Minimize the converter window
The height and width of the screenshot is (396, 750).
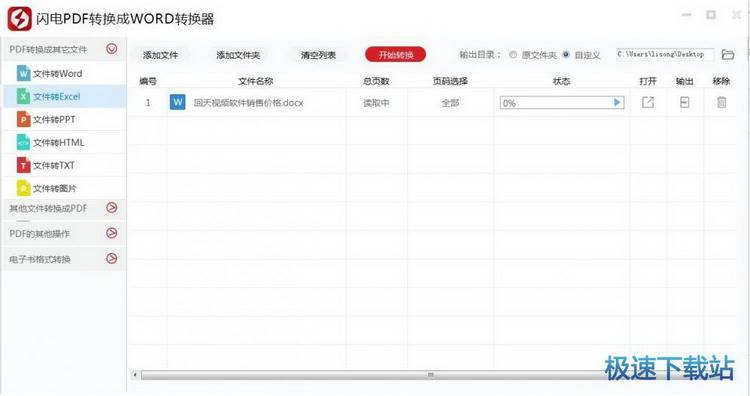click(x=686, y=15)
